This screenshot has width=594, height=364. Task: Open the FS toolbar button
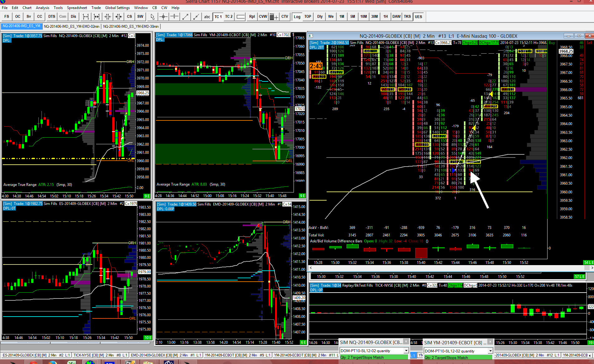click(x=7, y=17)
